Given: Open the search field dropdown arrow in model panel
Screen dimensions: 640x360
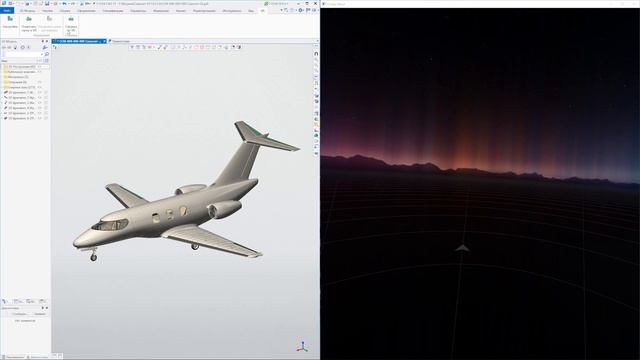Looking at the screenshot, I should pyautogui.click(x=42, y=54).
